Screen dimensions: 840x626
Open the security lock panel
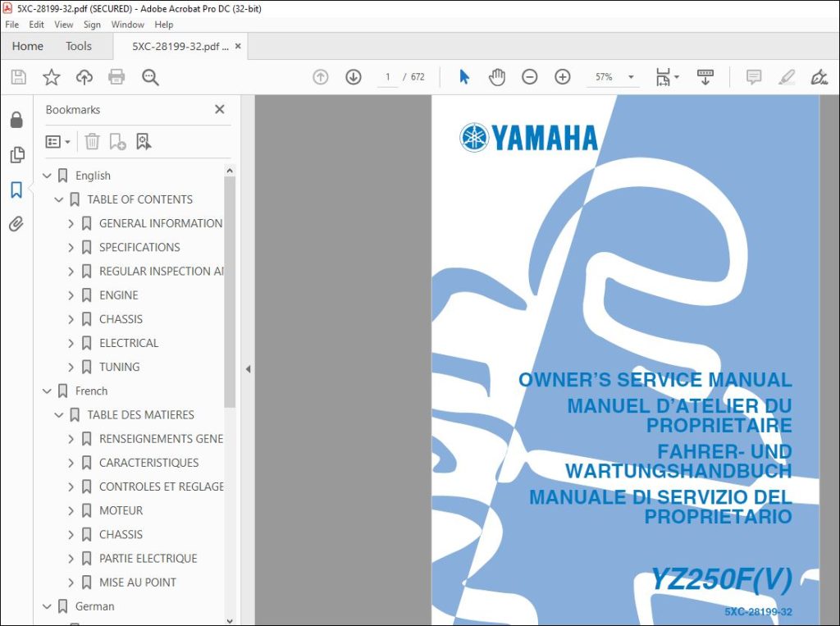click(16, 120)
